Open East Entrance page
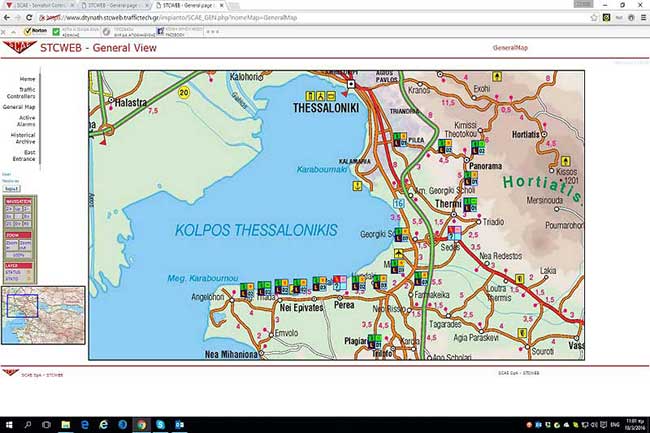 [24, 156]
